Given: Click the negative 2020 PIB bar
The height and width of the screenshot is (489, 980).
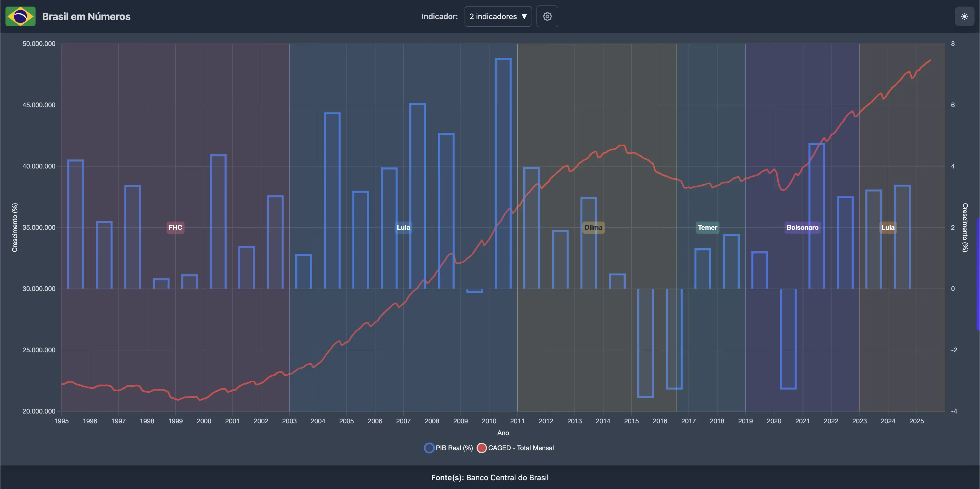Looking at the screenshot, I should [788, 339].
